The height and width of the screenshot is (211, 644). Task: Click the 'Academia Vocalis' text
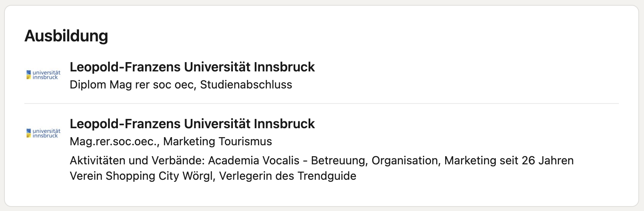click(x=254, y=161)
